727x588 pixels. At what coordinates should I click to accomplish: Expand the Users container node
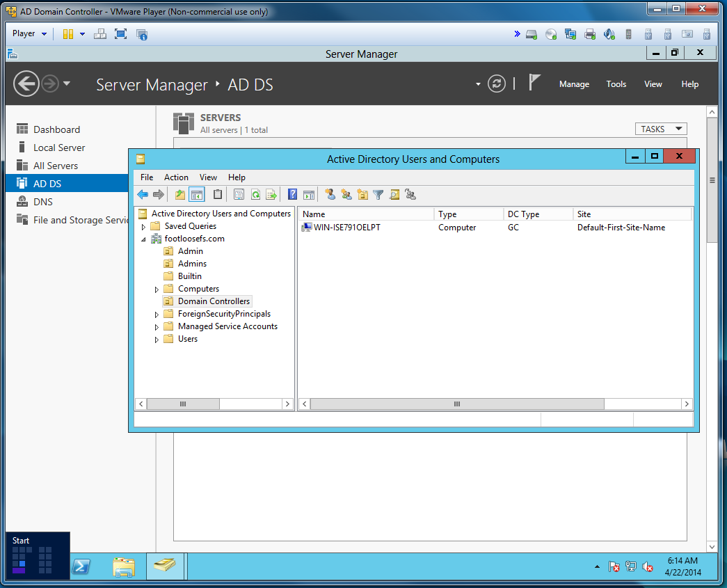(x=157, y=340)
